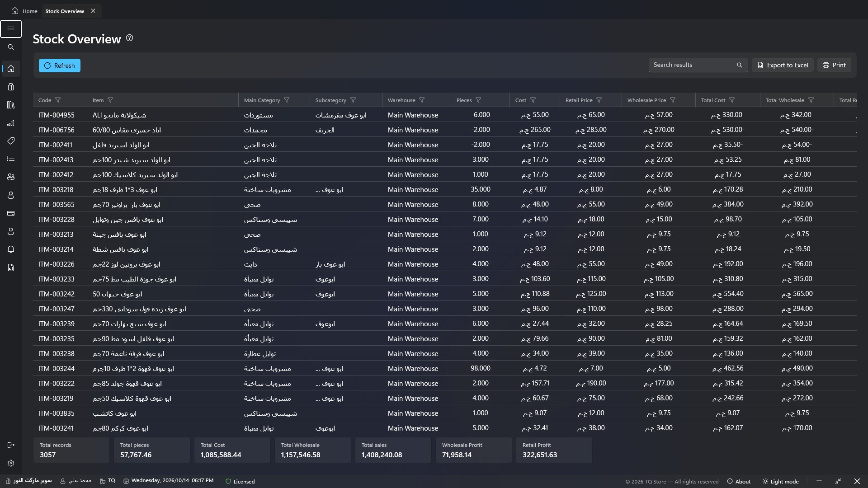Screen dimensions: 868x488
Task: Open the sidebar credit card icon
Action: coord(11,213)
